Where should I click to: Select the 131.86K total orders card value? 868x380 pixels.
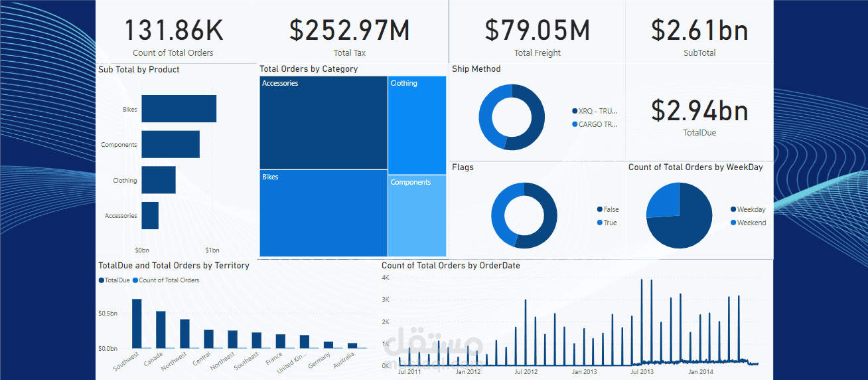[174, 31]
